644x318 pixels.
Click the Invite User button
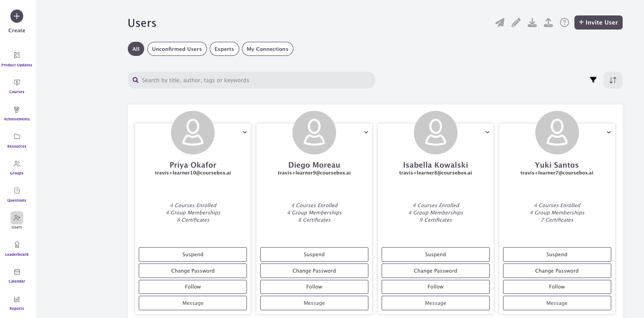tap(599, 23)
